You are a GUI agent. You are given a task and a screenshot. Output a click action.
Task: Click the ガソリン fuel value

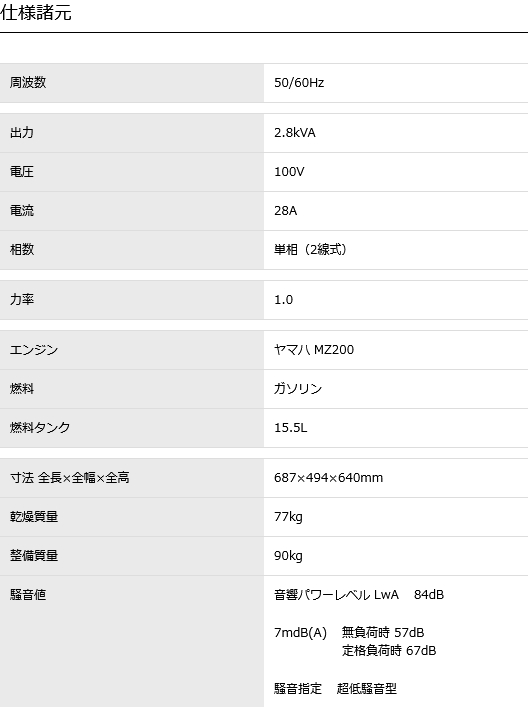(298, 388)
